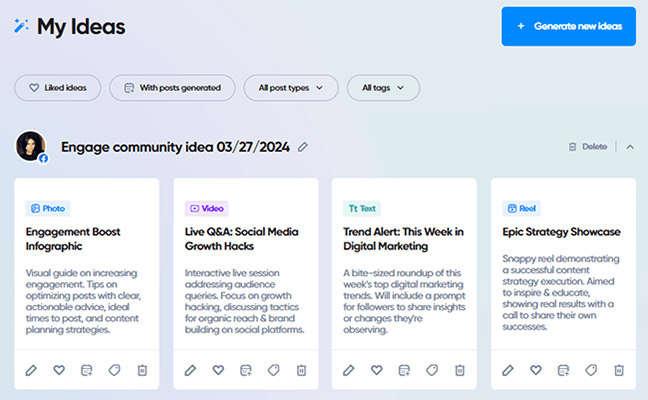Screen dimensions: 648x400
Task: Click the Video type badge
Action: [x=207, y=208]
